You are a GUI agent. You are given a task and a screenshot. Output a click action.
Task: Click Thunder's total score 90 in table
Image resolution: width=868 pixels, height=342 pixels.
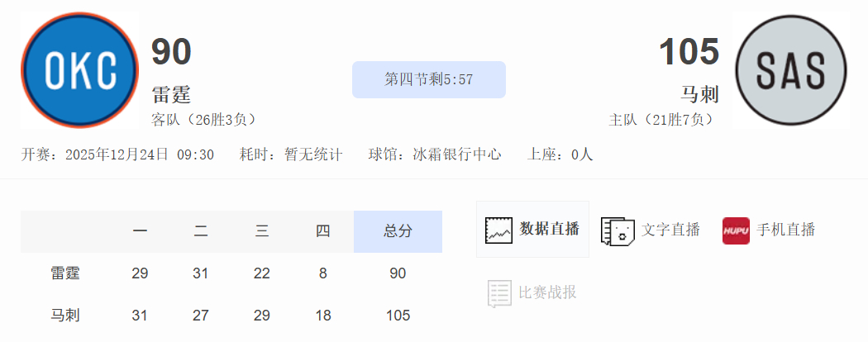(x=398, y=273)
